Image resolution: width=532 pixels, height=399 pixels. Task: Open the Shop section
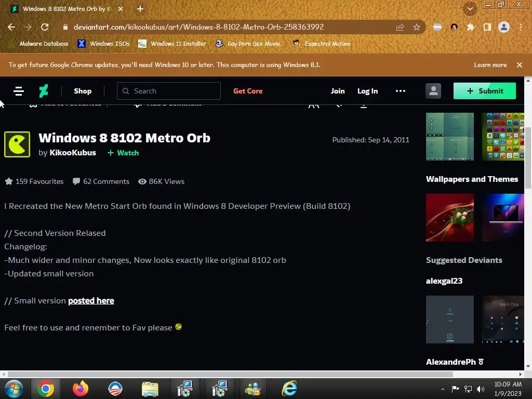click(x=83, y=91)
